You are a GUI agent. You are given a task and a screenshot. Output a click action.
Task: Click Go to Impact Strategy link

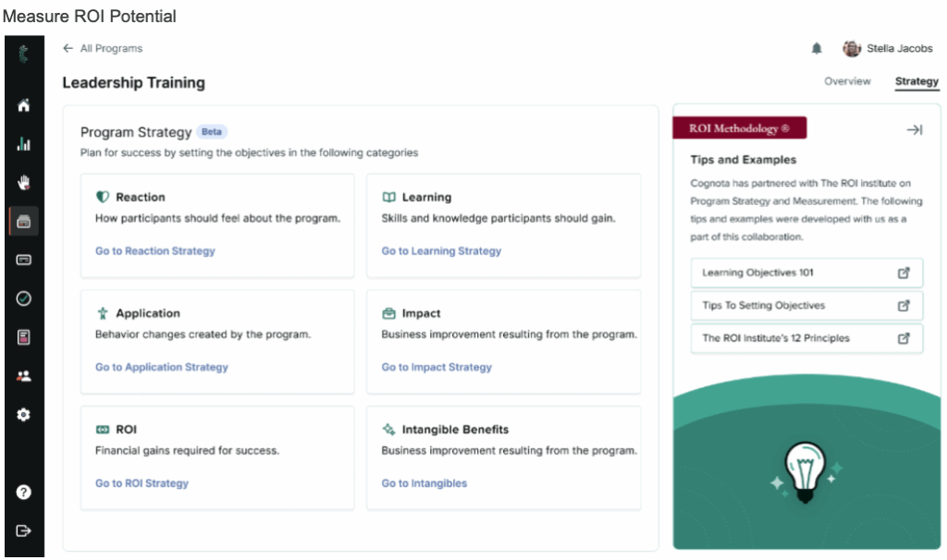tap(437, 368)
